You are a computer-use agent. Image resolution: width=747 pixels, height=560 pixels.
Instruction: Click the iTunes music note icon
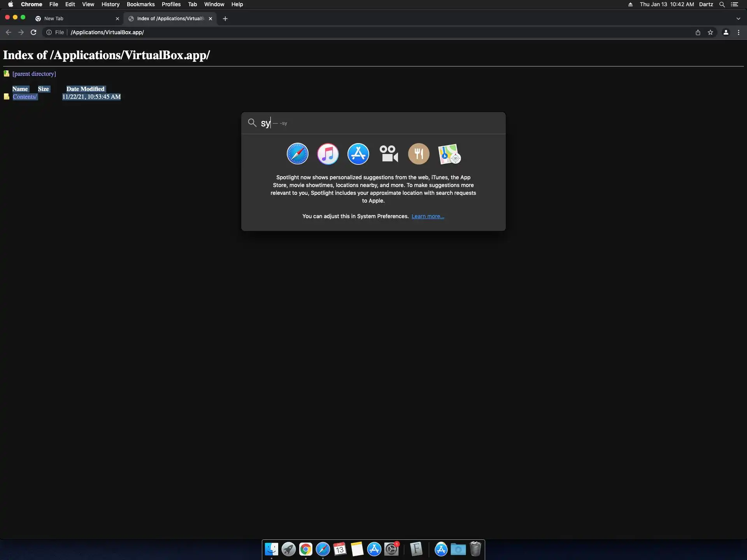pyautogui.click(x=328, y=154)
